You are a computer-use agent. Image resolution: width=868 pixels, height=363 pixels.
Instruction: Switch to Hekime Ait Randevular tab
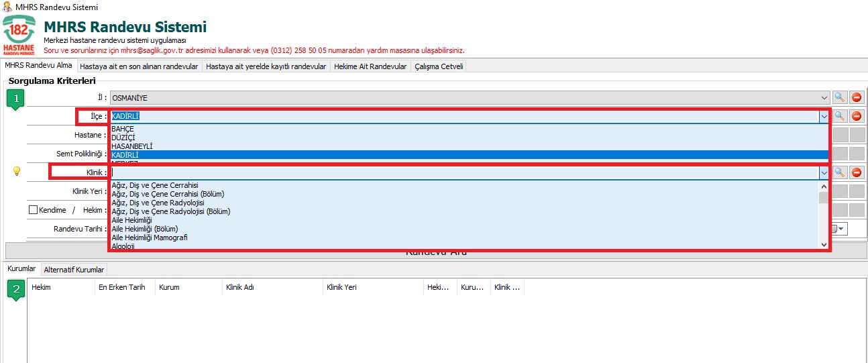[x=370, y=66]
